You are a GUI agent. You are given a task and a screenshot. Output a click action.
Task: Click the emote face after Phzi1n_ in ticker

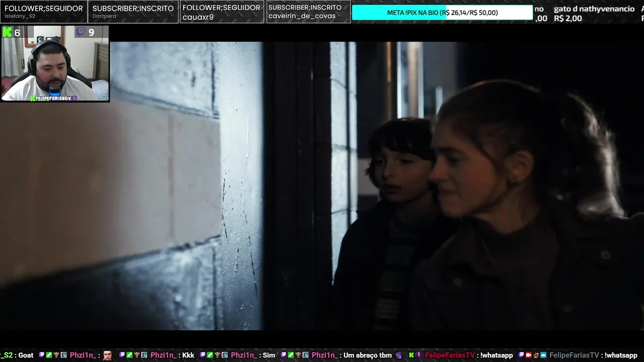click(108, 355)
